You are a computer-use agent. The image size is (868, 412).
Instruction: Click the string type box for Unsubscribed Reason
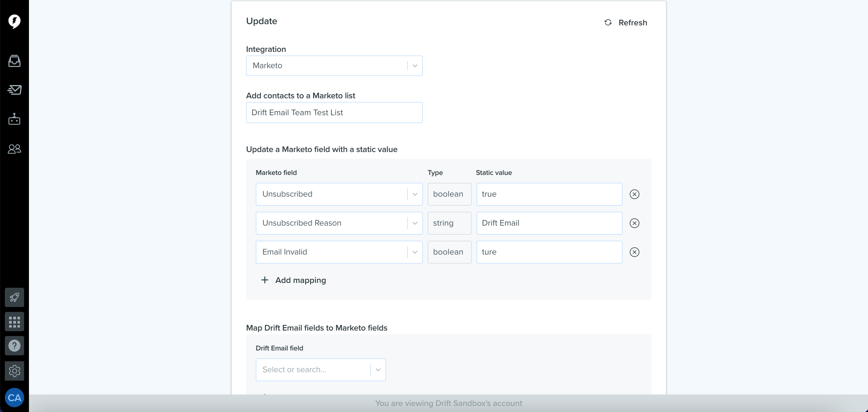(449, 223)
